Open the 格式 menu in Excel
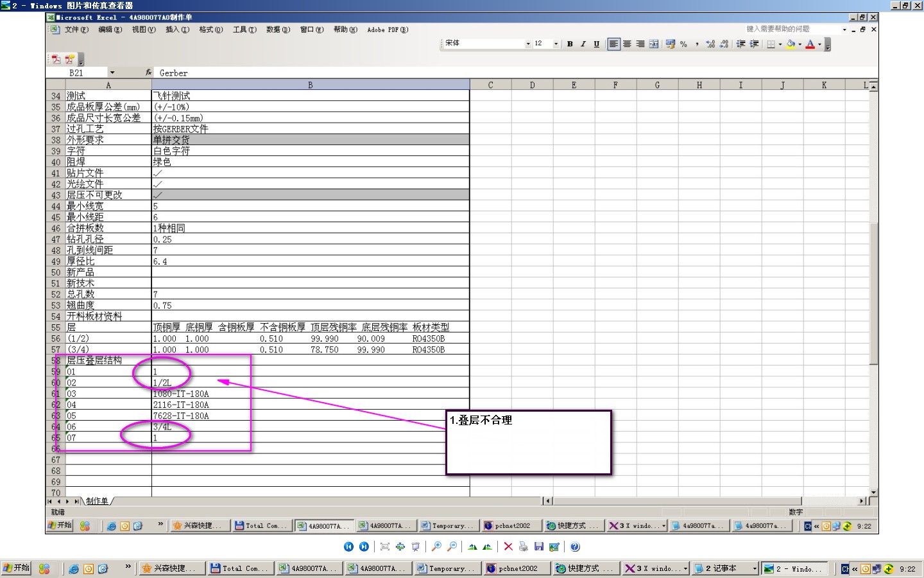 (x=210, y=30)
